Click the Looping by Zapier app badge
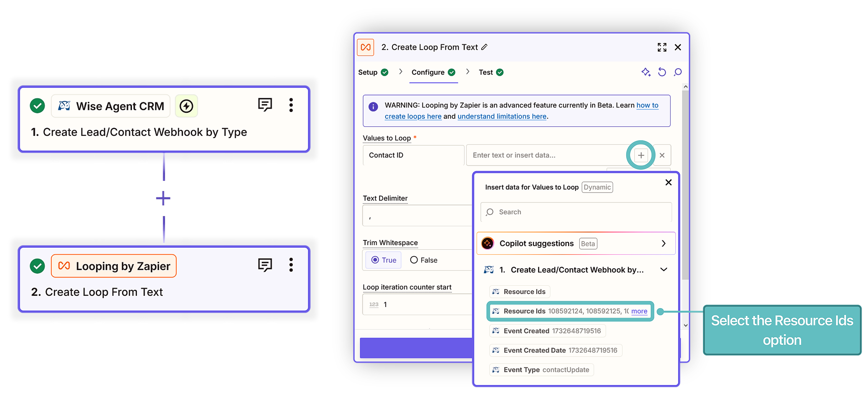868x395 pixels. 114,266
